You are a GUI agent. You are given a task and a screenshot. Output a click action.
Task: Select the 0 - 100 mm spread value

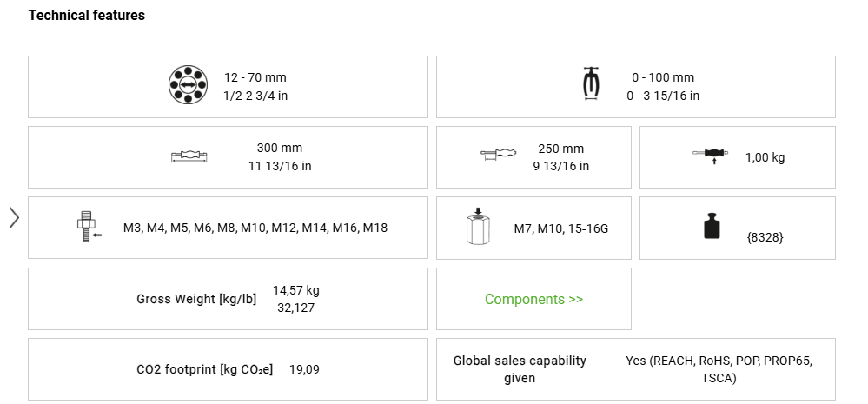(662, 77)
